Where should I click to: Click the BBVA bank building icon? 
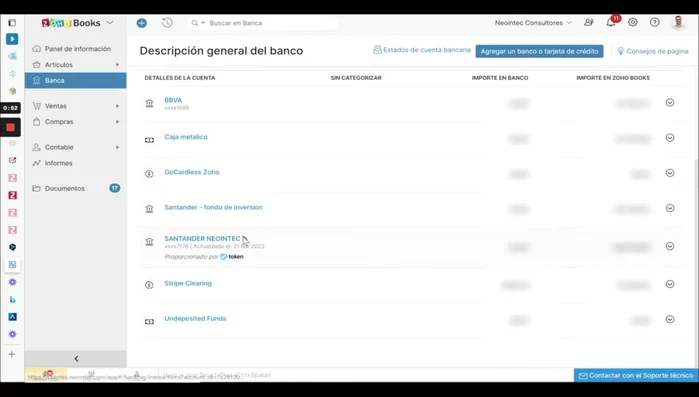coord(149,103)
